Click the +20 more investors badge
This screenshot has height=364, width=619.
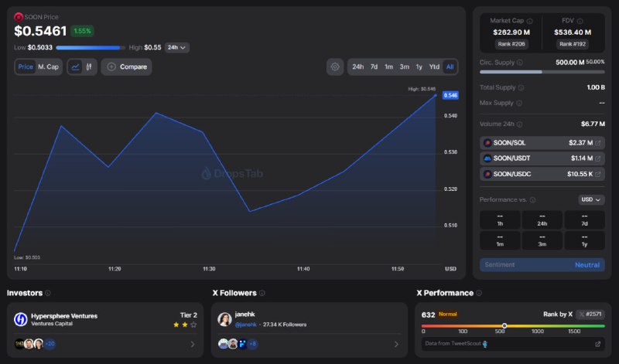click(x=50, y=344)
